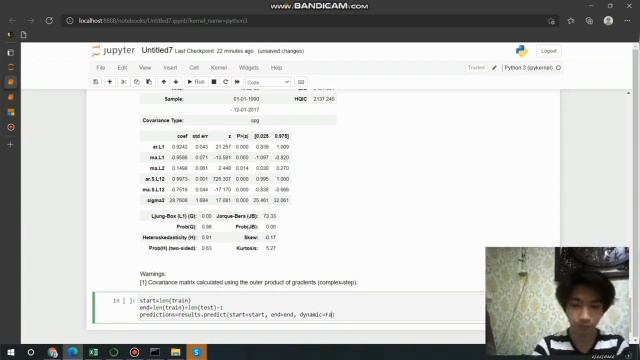The height and width of the screenshot is (360, 640).
Task: Open Microsoft Edge from the taskbar
Action: (x=73, y=352)
